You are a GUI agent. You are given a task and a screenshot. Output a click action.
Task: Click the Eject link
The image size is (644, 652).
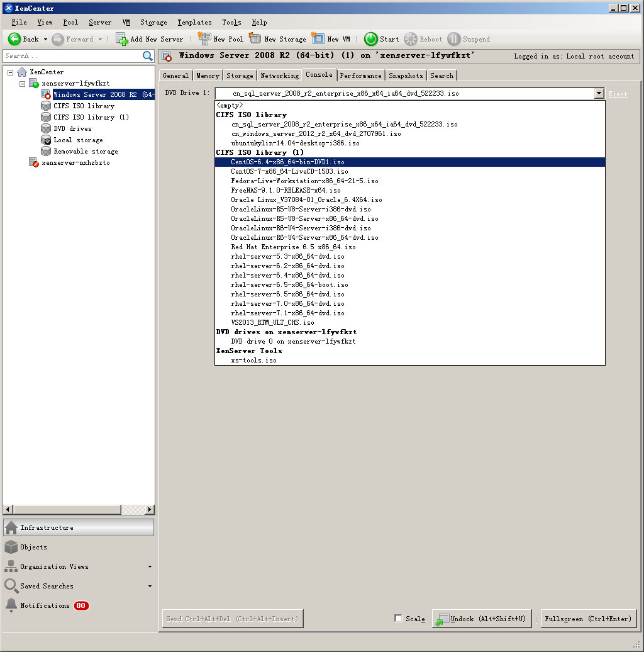pyautogui.click(x=618, y=94)
